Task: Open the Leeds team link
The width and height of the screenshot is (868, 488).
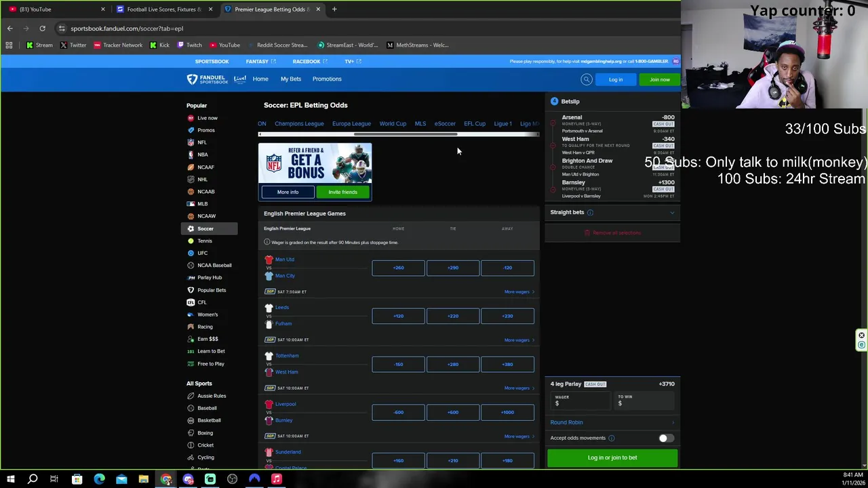Action: click(282, 308)
